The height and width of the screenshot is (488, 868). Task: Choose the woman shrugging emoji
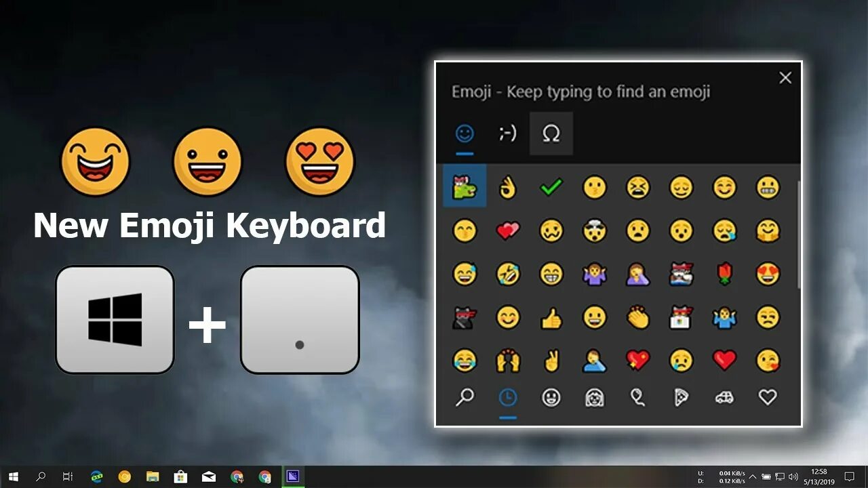(594, 274)
